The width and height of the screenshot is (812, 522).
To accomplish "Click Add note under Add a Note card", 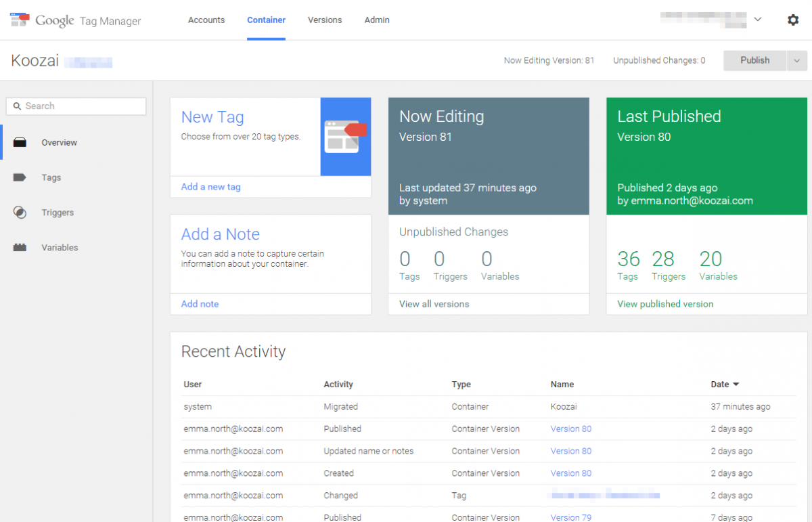I will [x=200, y=304].
